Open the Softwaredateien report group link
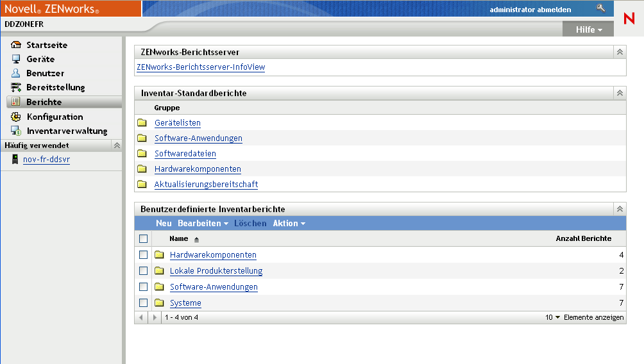The height and width of the screenshot is (364, 644). [x=185, y=153]
